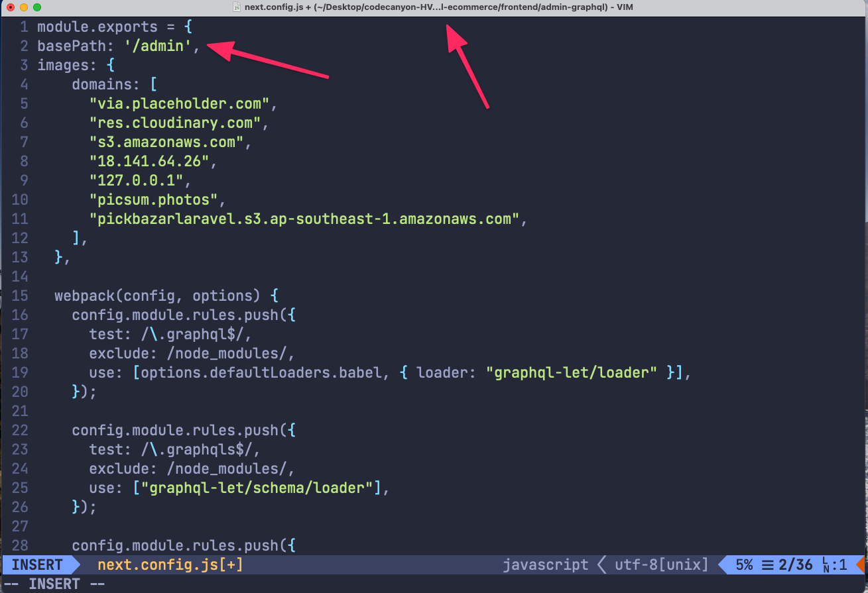Click the "18.141.64.26" IP string

tap(149, 162)
